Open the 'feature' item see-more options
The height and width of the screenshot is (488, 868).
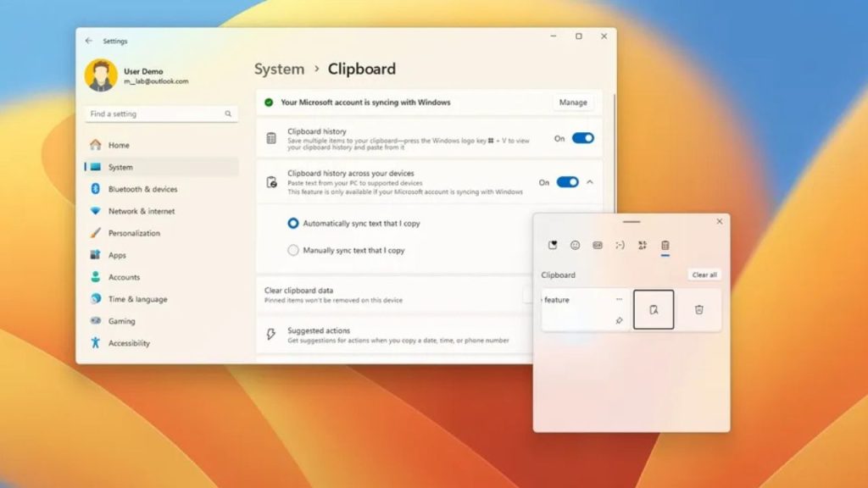point(619,299)
